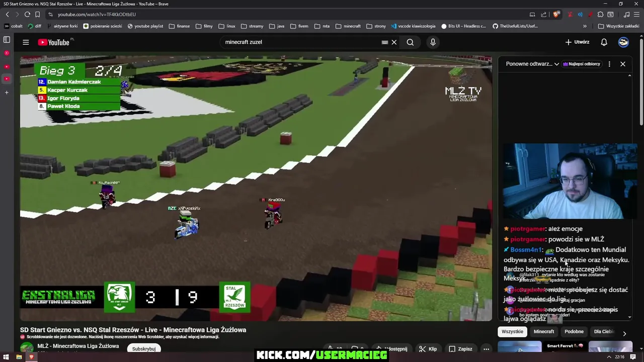Go back to the previous page
The width and height of the screenshot is (644, 362).
click(7, 15)
